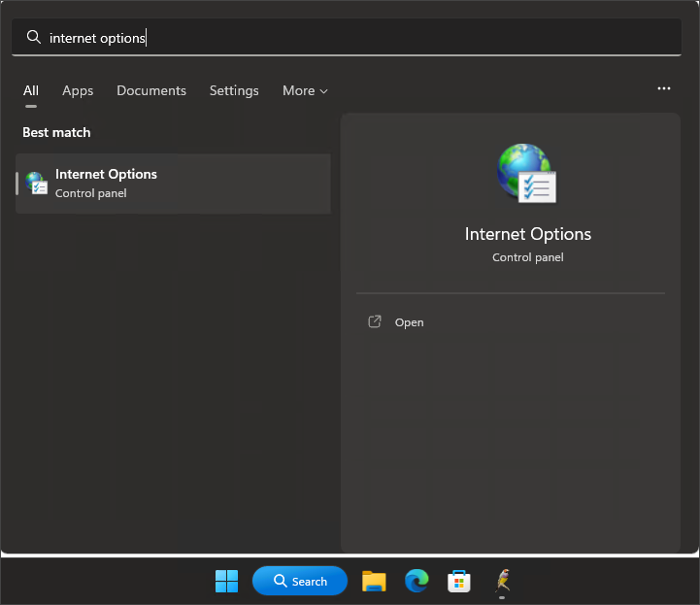Select the Internet Options best match result
Viewport: 700px width, 605px height.
173,184
